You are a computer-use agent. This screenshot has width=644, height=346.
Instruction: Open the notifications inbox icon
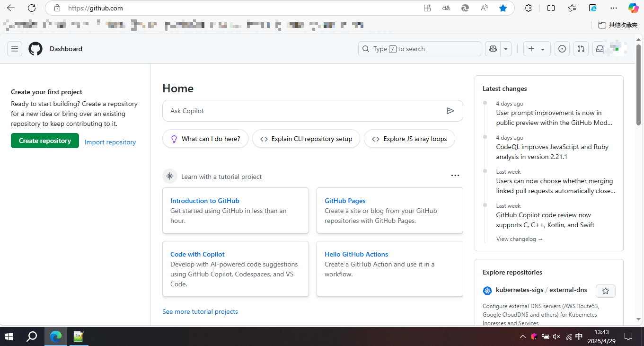(600, 49)
